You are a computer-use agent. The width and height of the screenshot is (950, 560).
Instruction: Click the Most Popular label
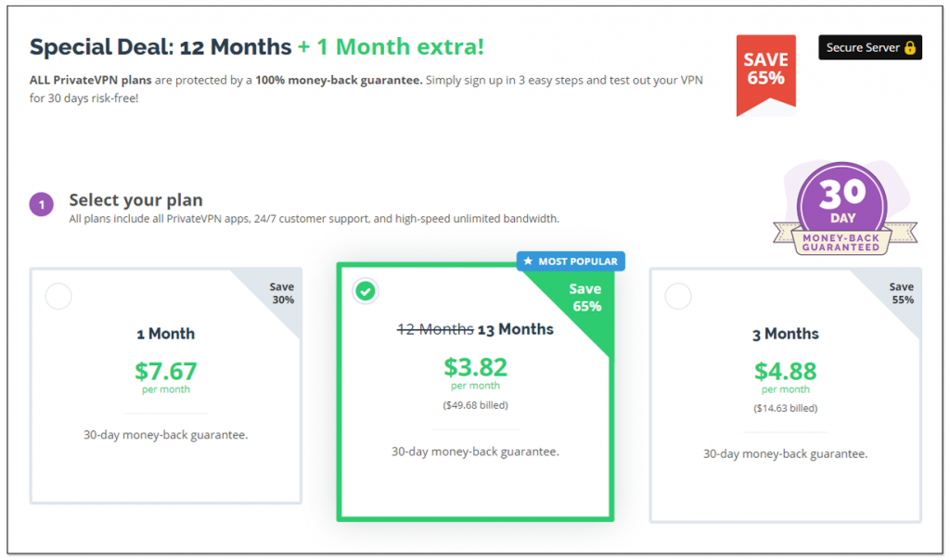click(577, 261)
